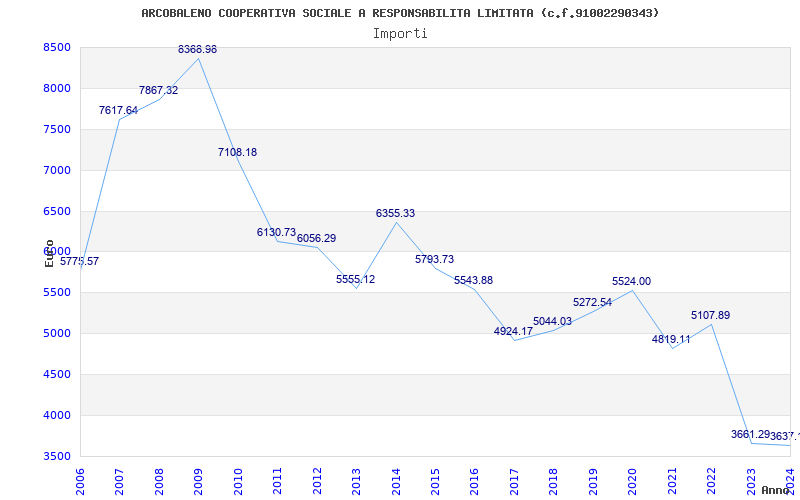Click the y-axis tick 4500
Viewport: 800px width, 500px height.
(x=57, y=374)
